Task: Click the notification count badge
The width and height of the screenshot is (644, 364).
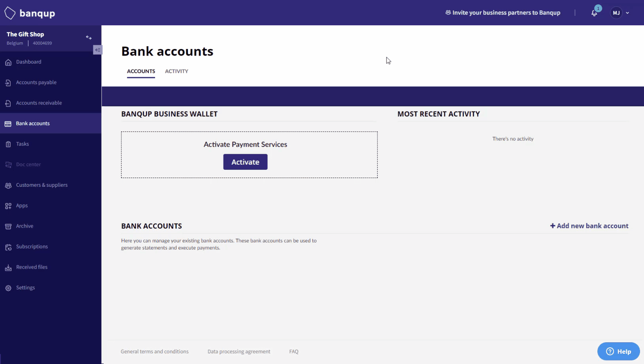Action: point(598,8)
